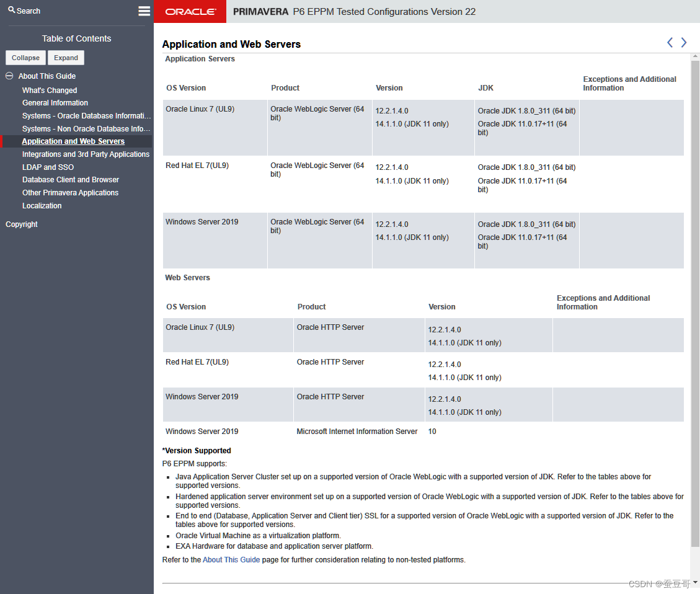Viewport: 700px width, 594px height.
Task: Click Red Hat EL 7(UL9) in Application Servers table
Action: (197, 165)
